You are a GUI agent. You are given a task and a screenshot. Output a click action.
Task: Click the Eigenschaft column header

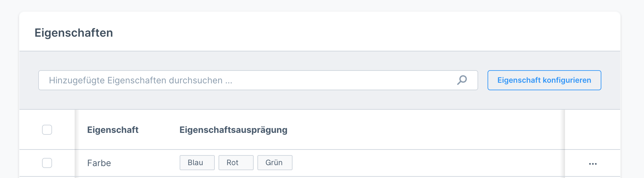click(x=113, y=130)
